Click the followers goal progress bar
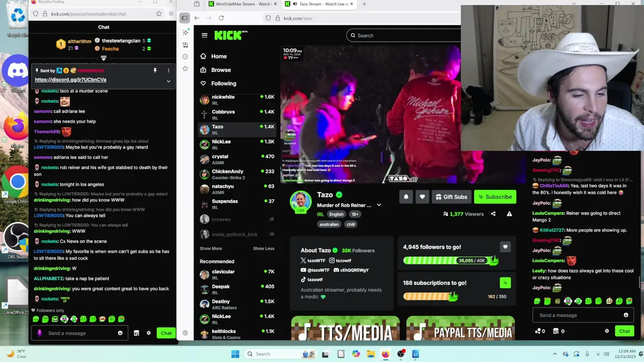The width and height of the screenshot is (644, 362). (451, 260)
